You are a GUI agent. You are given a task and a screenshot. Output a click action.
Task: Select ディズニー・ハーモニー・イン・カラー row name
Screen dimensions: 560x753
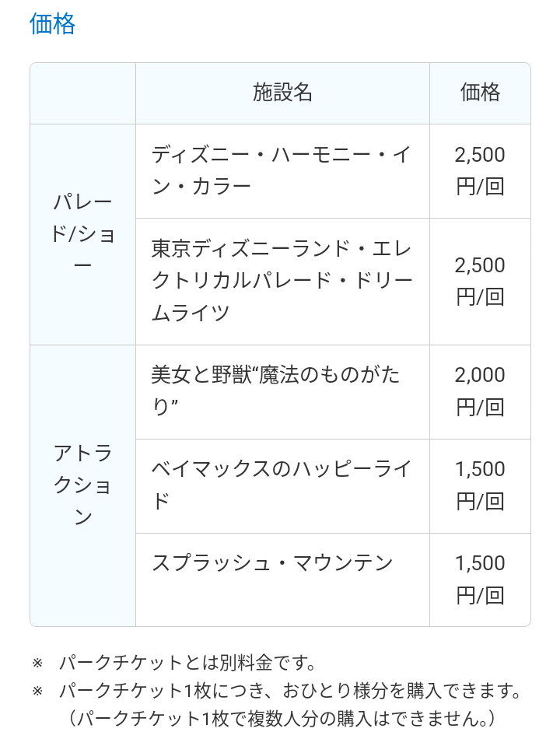282,170
